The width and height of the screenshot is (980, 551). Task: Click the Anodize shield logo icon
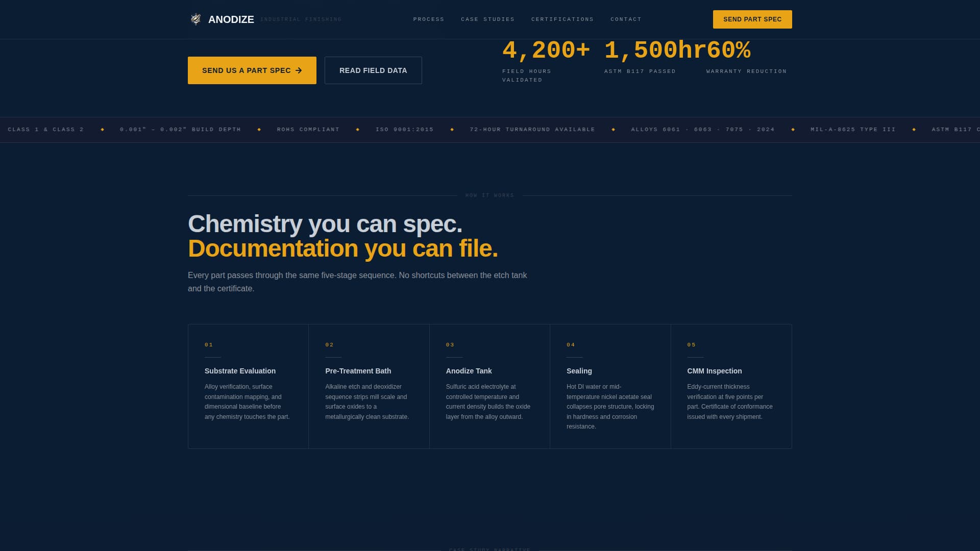[x=196, y=19]
